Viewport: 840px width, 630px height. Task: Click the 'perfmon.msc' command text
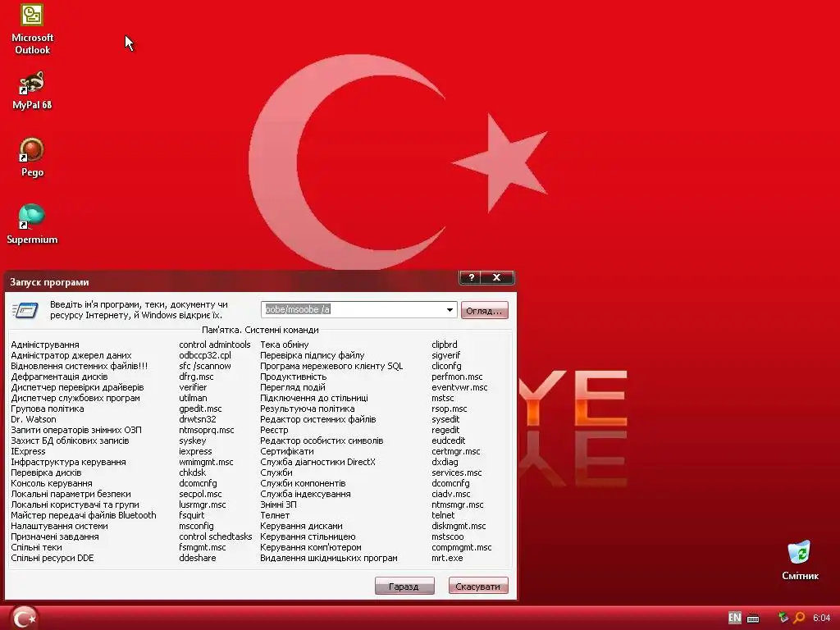458,377
